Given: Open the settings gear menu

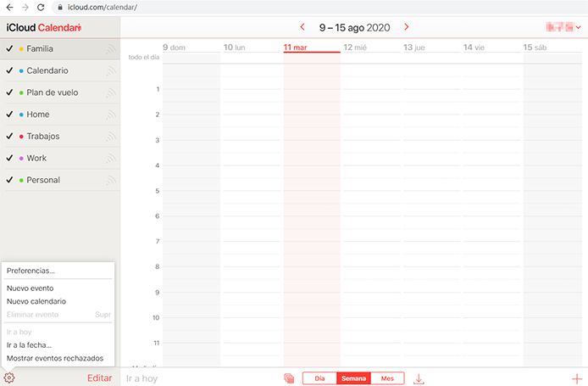Looking at the screenshot, I should coord(9,378).
